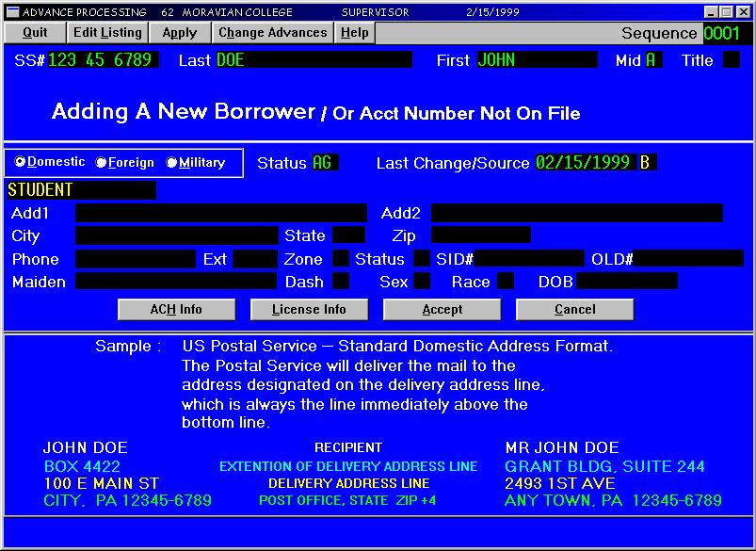Viewport: 756px width, 551px height.
Task: Click the Sequence field showing 0001
Action: click(x=727, y=33)
